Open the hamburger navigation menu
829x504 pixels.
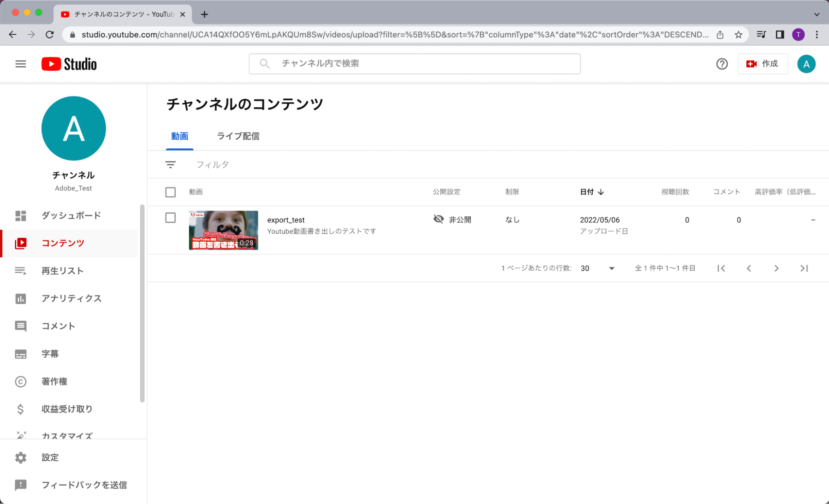pos(20,64)
